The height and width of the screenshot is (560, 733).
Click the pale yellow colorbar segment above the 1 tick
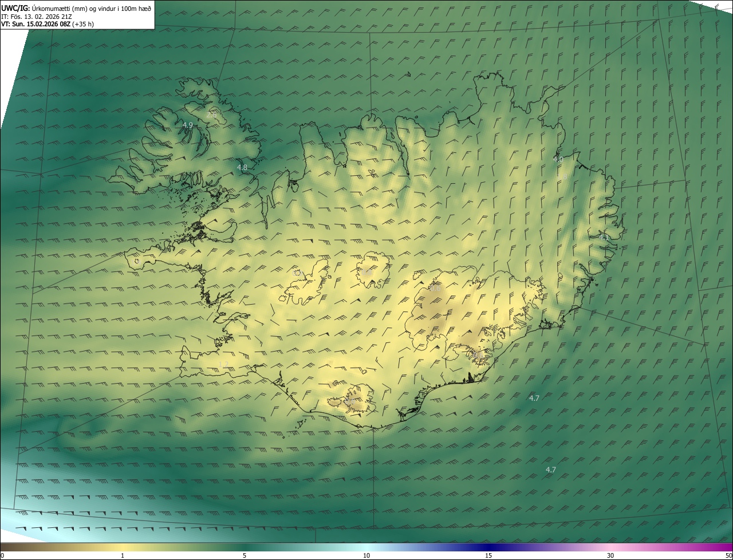tap(123, 547)
